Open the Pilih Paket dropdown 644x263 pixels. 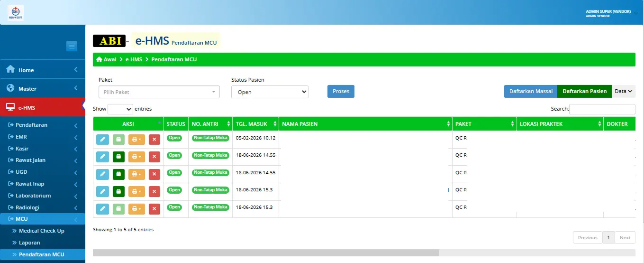[x=159, y=92]
